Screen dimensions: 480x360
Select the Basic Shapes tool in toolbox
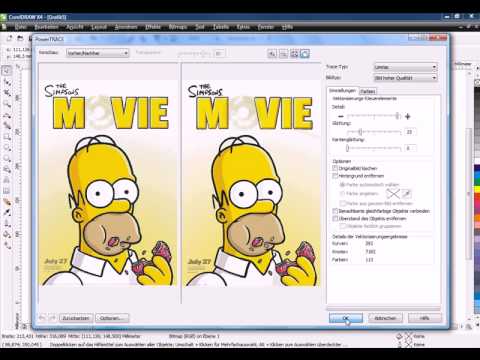[7, 169]
